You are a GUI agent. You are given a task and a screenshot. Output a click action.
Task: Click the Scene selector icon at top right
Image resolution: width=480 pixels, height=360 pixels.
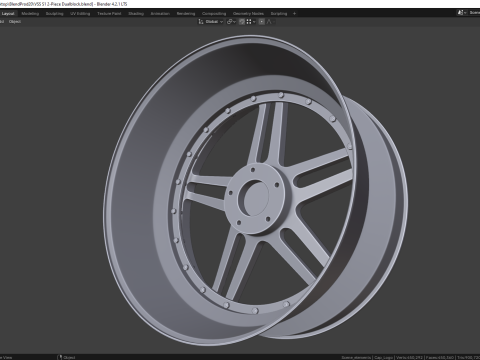click(461, 13)
